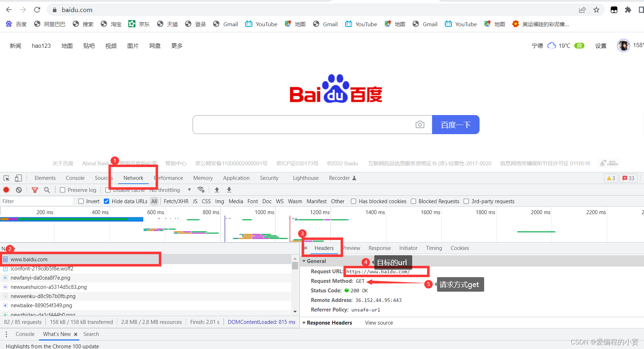
Task: Open network conditions wifi icon
Action: click(x=201, y=190)
